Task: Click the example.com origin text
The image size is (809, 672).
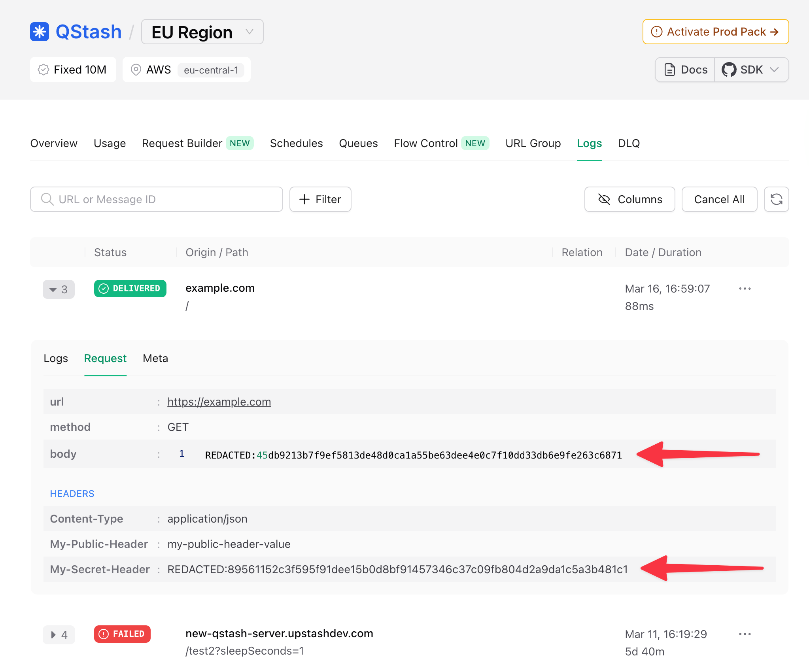Action: tap(220, 288)
